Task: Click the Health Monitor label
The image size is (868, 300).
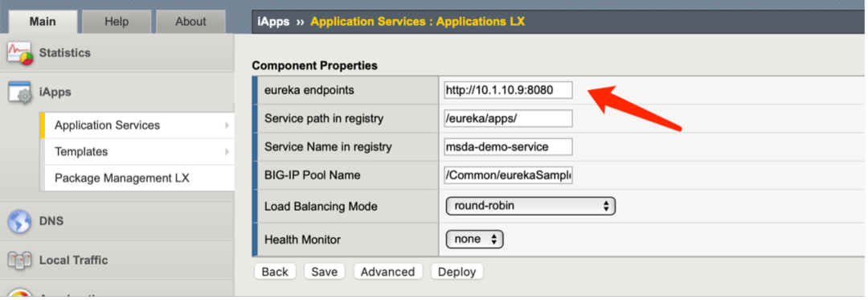Action: point(302,240)
